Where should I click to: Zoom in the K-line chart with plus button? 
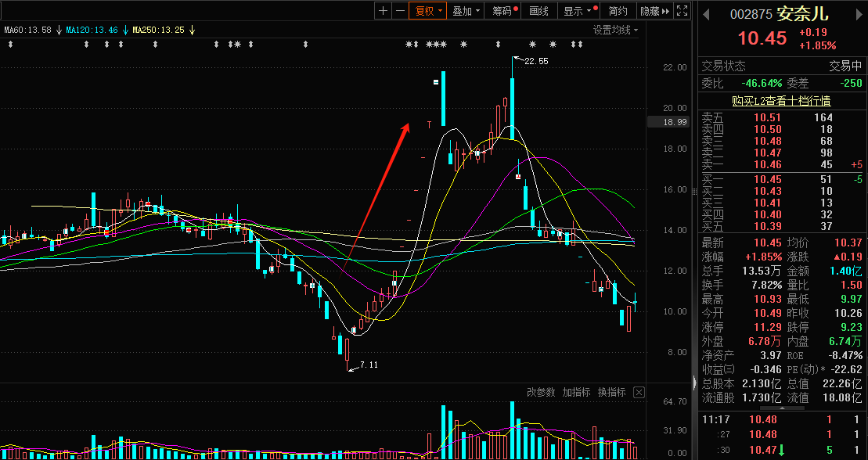[383, 10]
